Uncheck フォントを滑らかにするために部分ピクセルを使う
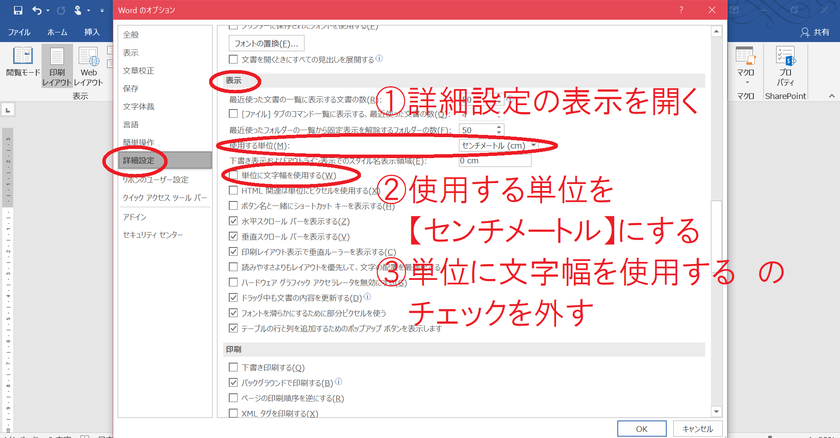 (x=233, y=313)
